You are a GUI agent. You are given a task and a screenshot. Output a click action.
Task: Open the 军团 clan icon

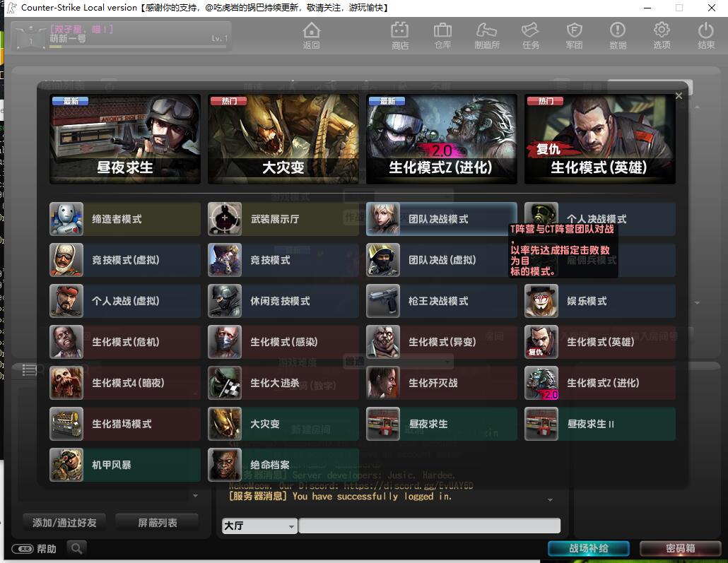(x=574, y=35)
